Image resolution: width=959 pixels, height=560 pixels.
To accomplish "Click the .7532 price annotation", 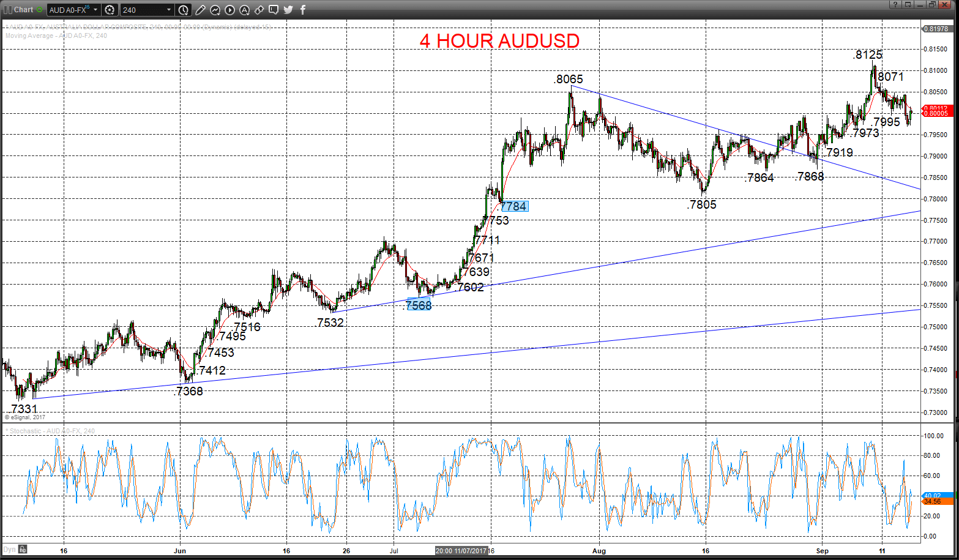I will pyautogui.click(x=329, y=323).
